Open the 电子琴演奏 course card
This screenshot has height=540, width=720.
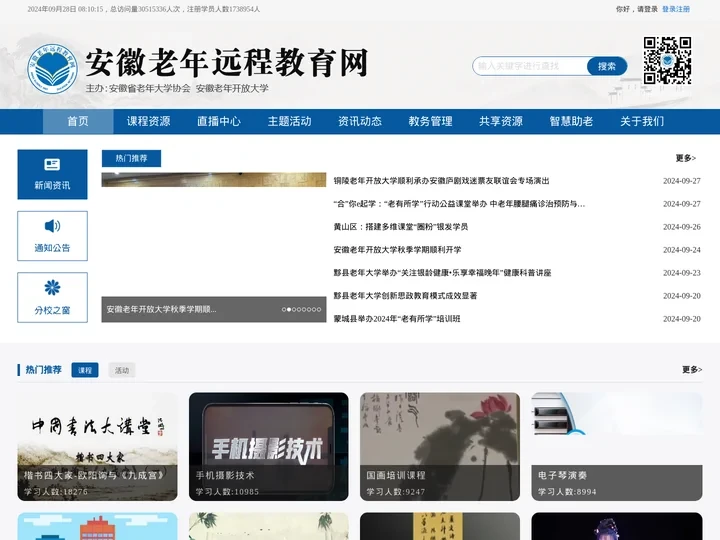click(x=617, y=446)
